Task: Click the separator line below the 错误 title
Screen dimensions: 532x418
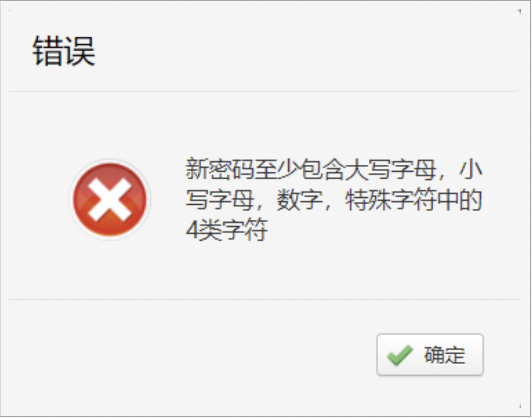Action: 264,91
